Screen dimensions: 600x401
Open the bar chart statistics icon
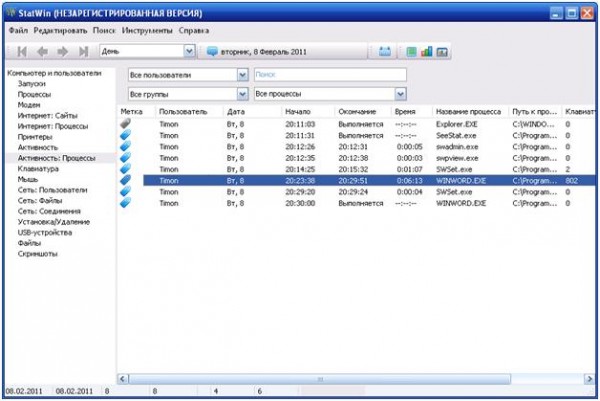click(426, 51)
